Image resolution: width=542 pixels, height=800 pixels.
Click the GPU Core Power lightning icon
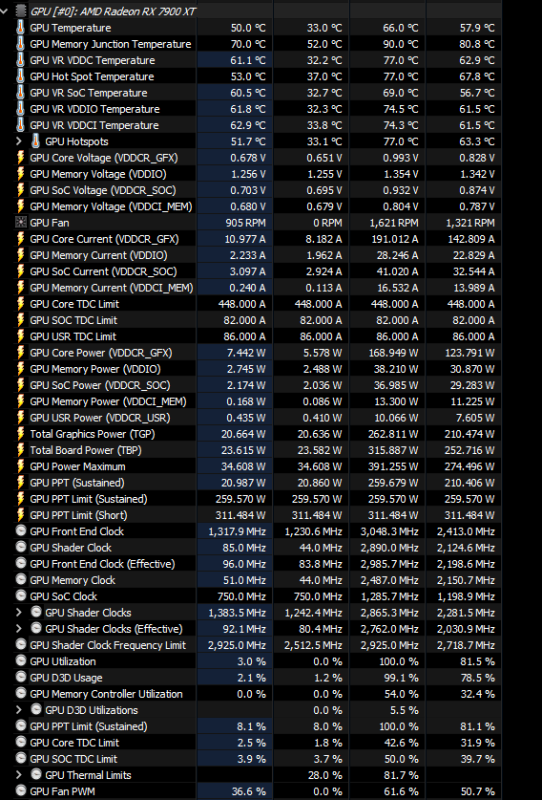point(20,353)
